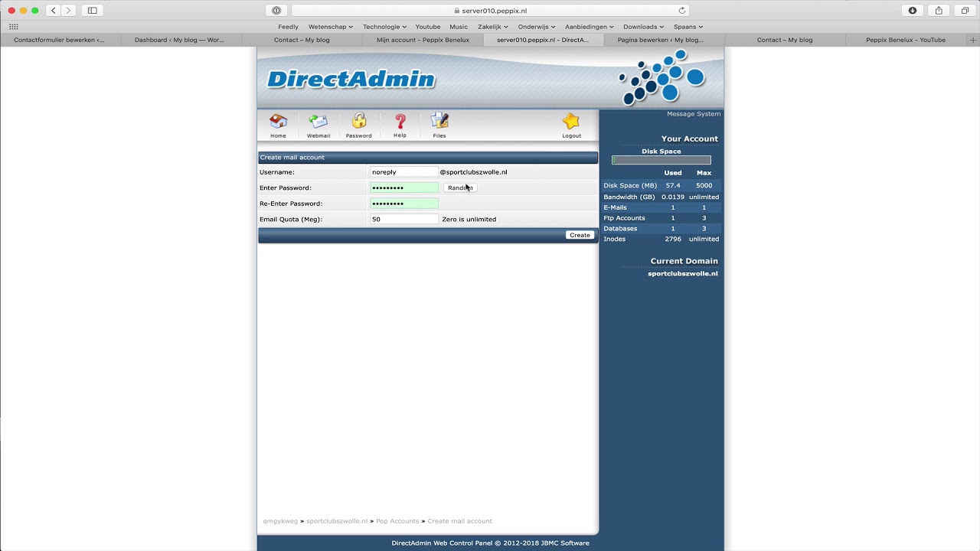
Task: Open the Help question mark icon
Action: pyautogui.click(x=400, y=126)
